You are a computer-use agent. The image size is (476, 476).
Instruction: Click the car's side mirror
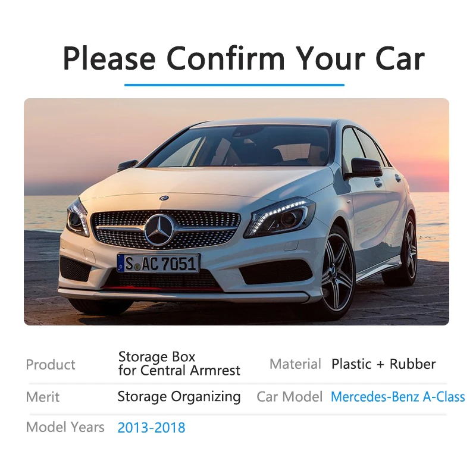(x=364, y=168)
